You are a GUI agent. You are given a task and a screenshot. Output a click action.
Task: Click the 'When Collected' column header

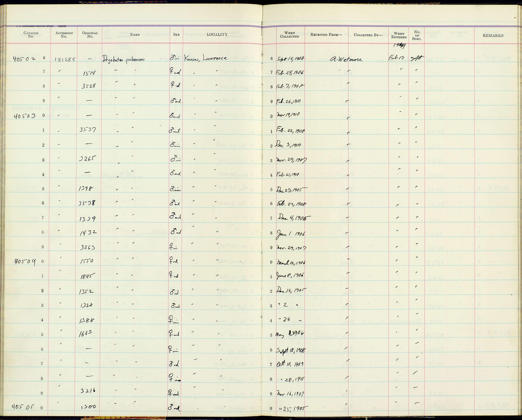(290, 35)
